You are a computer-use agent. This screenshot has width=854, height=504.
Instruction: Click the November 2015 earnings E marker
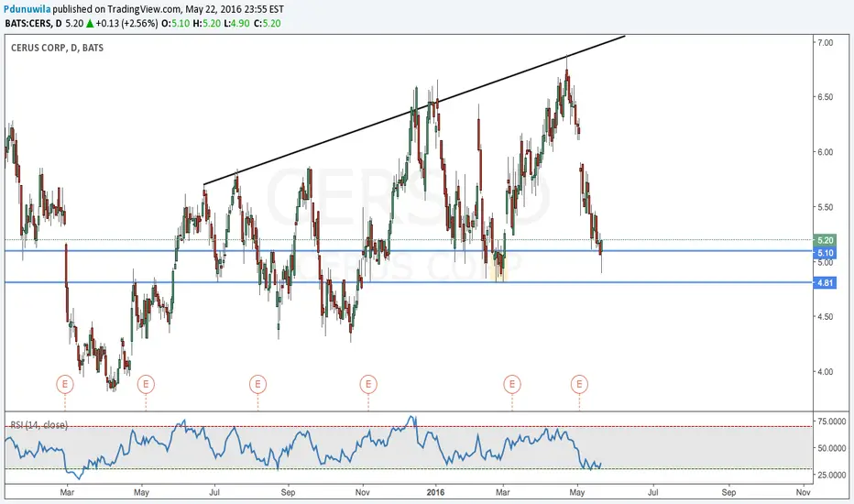point(368,384)
